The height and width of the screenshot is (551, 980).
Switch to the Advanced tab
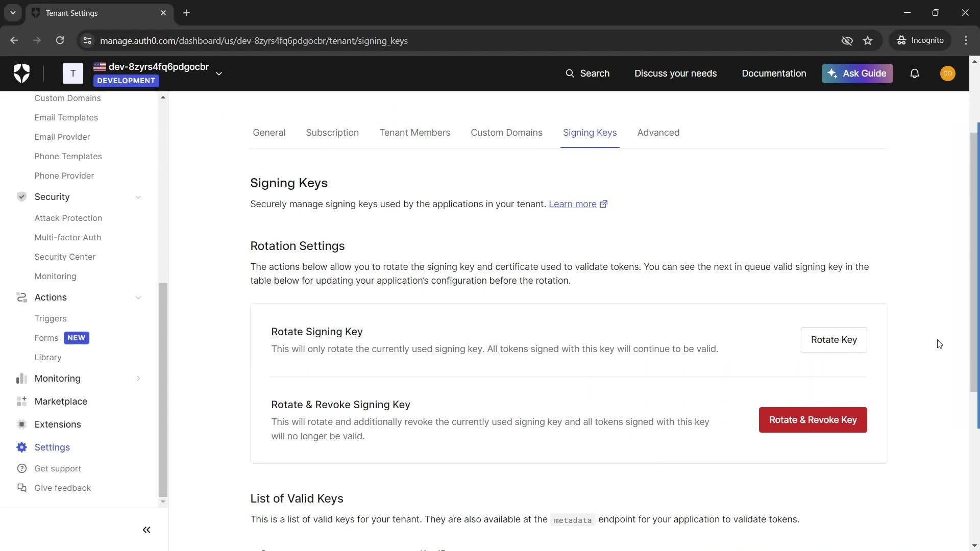658,133
